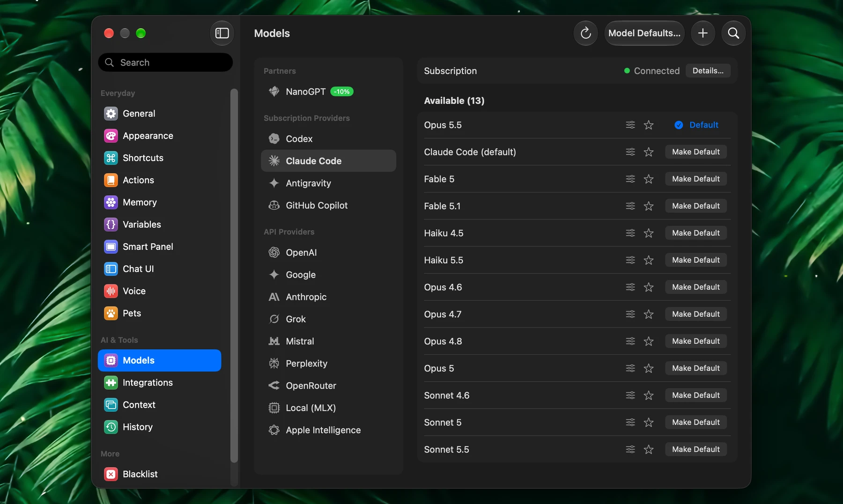Make Claude Code (default) the default
The width and height of the screenshot is (843, 504).
coord(696,152)
